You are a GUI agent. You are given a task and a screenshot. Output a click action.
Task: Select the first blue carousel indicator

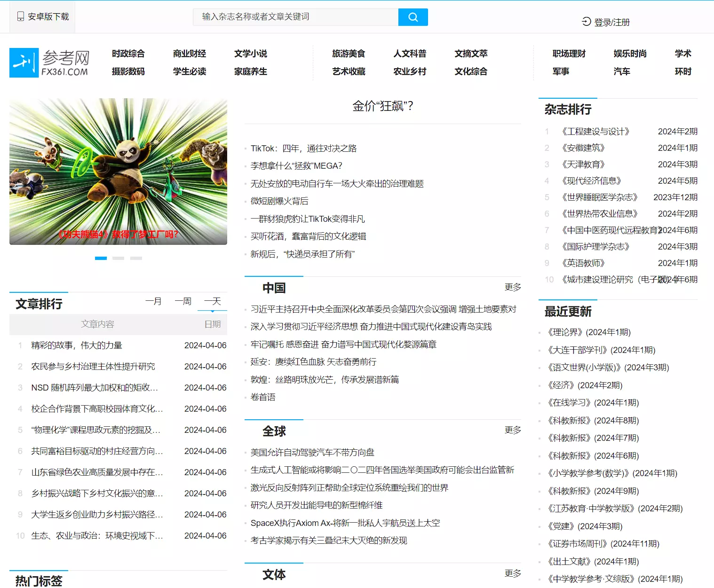[x=101, y=258]
